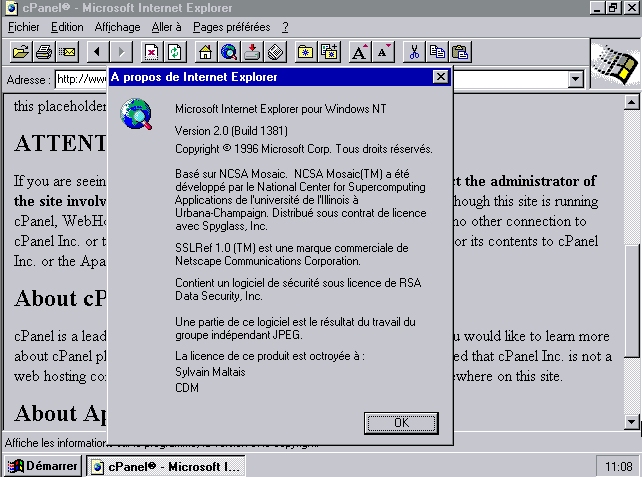The height and width of the screenshot is (477, 642).
Task: Click the Search the Internet globe icon
Action: pyautogui.click(x=228, y=51)
